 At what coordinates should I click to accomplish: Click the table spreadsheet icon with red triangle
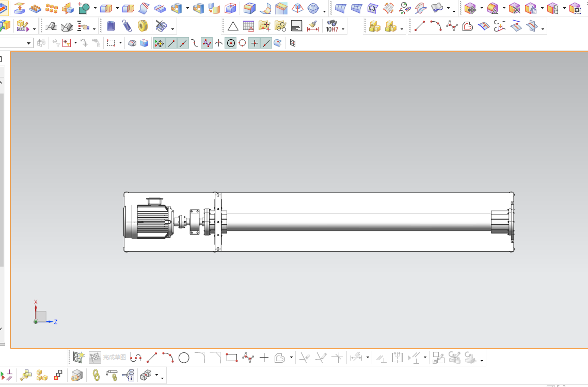point(248,26)
